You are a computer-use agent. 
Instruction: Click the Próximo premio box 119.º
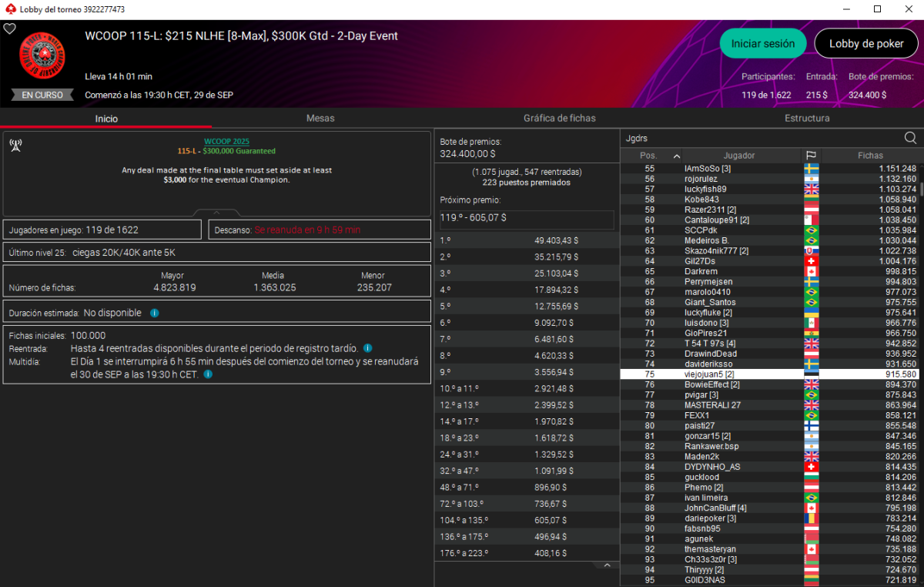[x=527, y=219]
